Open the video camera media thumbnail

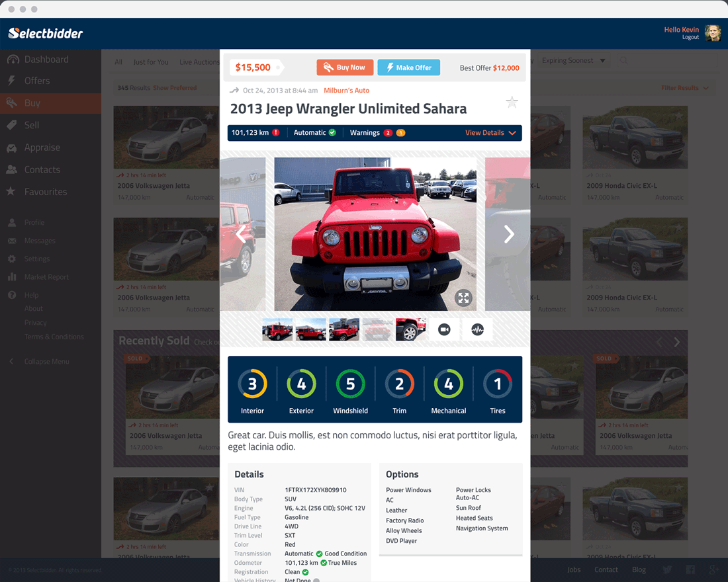[x=444, y=329]
